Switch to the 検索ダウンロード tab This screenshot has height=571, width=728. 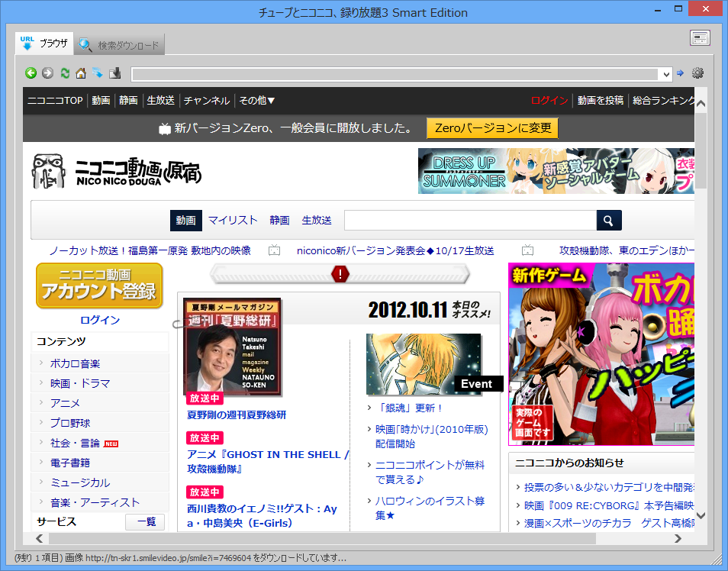click(x=119, y=45)
